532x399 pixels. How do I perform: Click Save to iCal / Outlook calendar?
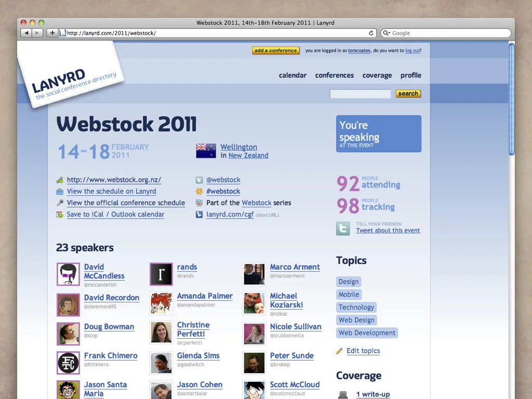coord(115,215)
